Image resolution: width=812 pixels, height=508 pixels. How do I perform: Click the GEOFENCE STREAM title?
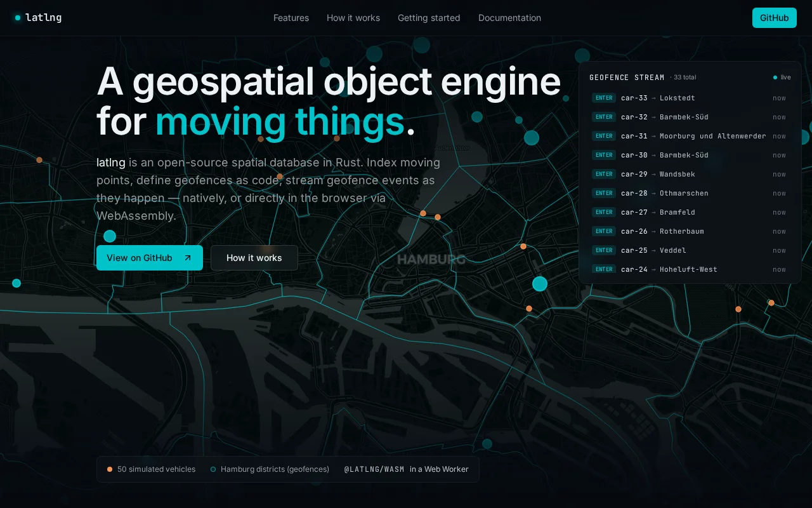coord(627,77)
